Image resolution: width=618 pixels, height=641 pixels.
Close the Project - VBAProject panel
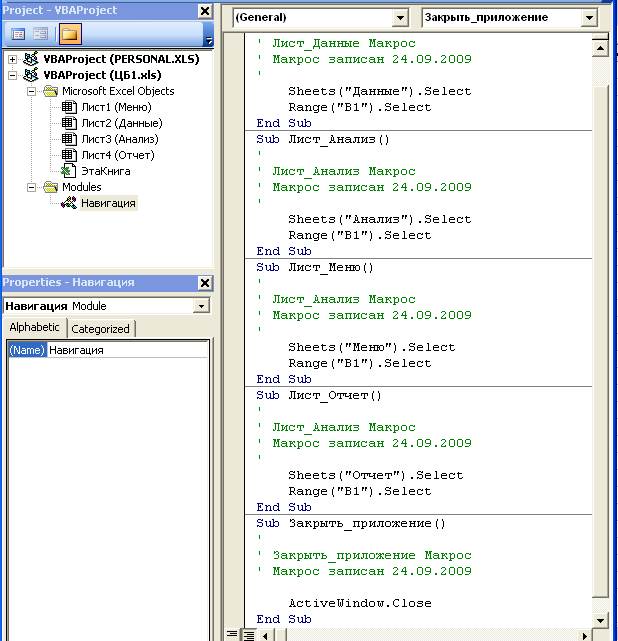point(205,11)
